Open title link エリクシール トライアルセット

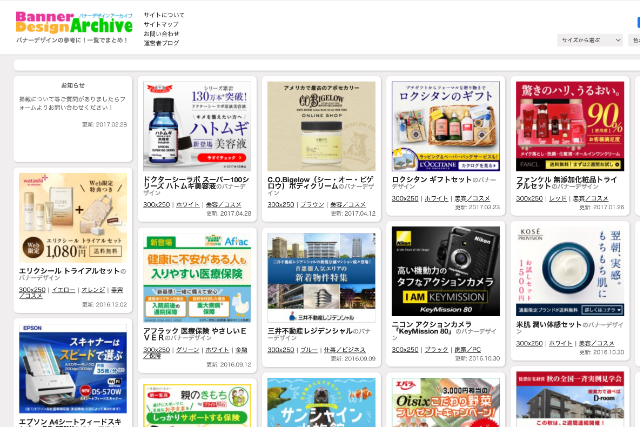(x=69, y=271)
